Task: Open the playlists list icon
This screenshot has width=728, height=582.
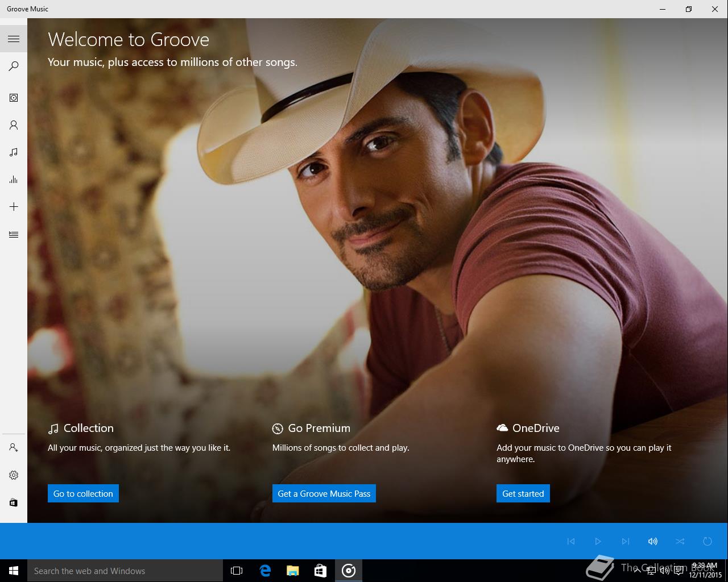Action: [14, 234]
